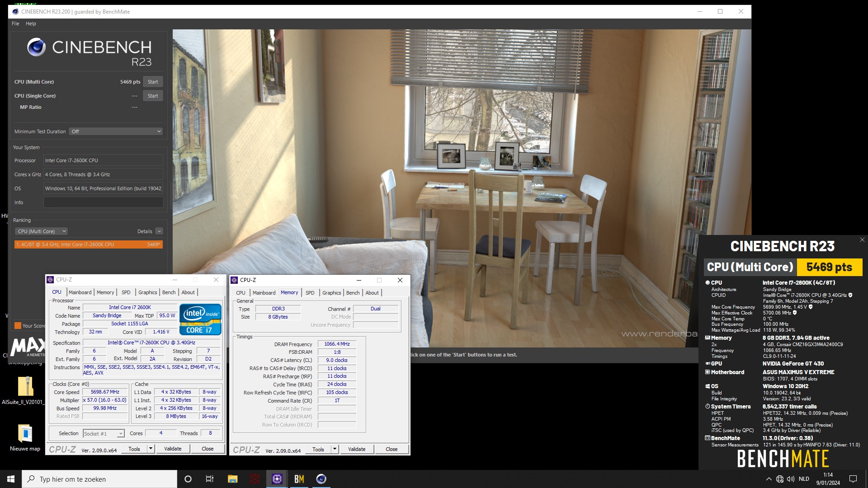
Task: Open the Help menu in Cinebench
Action: 31,23
